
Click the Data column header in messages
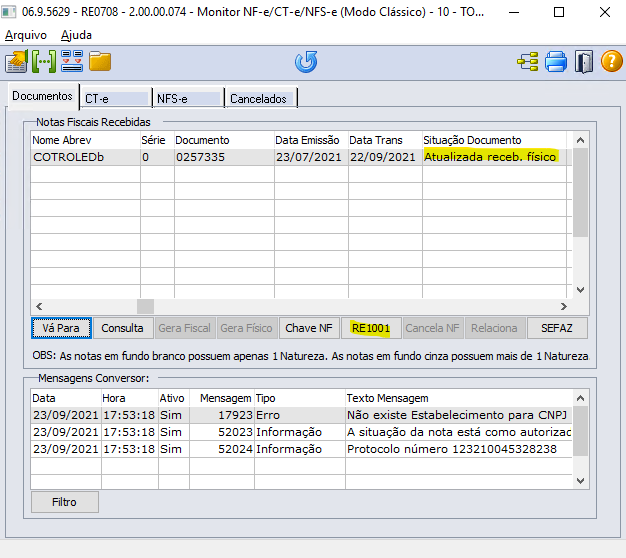[x=66, y=398]
